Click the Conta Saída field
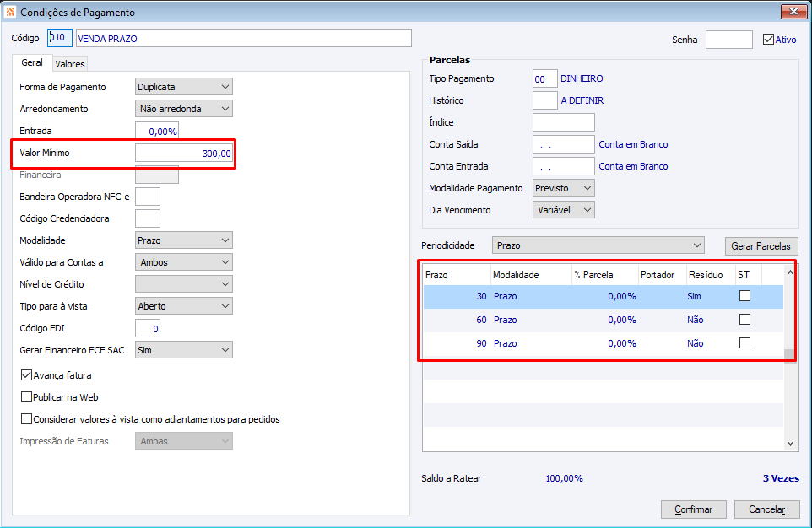This screenshot has width=812, height=528. click(x=564, y=144)
